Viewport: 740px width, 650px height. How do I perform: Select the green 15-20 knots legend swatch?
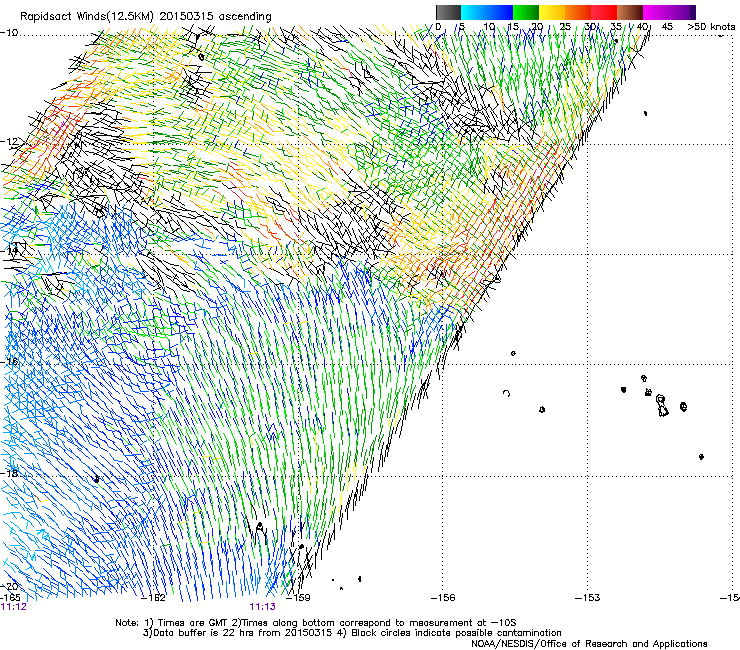coord(526,12)
